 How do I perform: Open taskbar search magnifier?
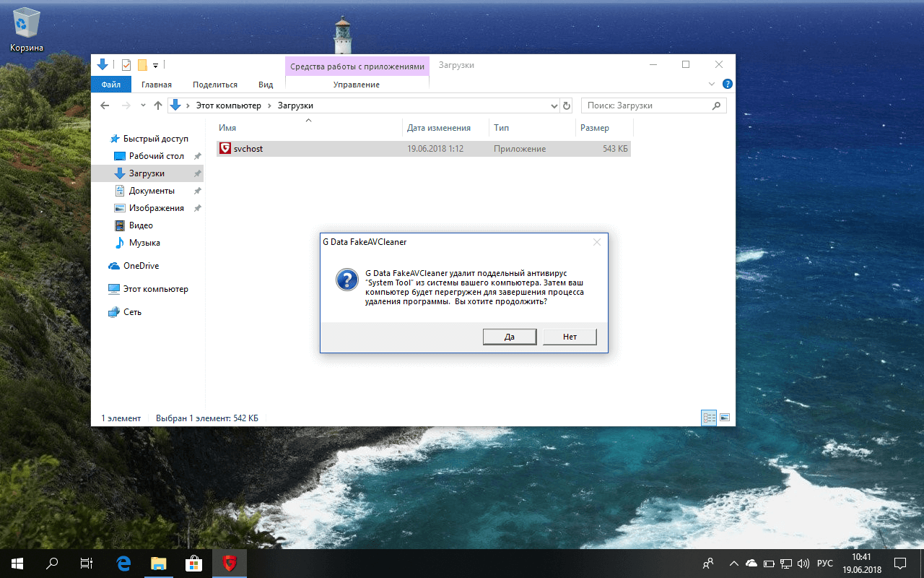52,564
